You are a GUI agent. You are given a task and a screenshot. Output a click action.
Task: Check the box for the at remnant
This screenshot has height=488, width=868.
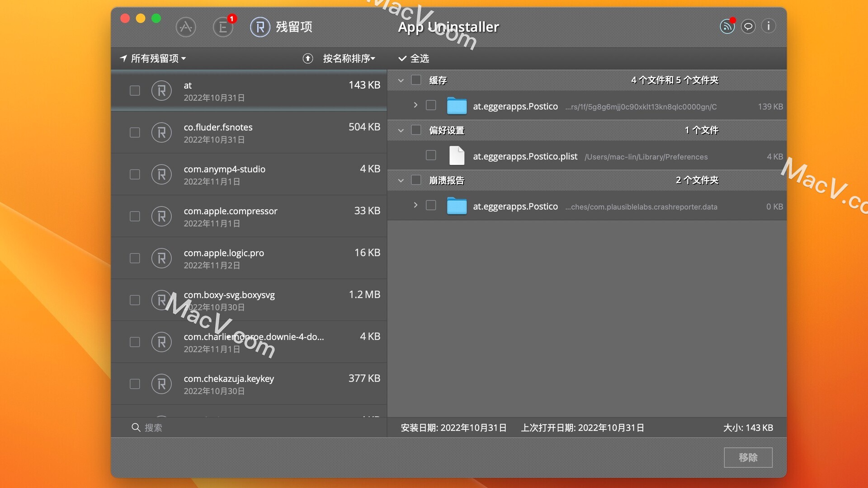[135, 91]
